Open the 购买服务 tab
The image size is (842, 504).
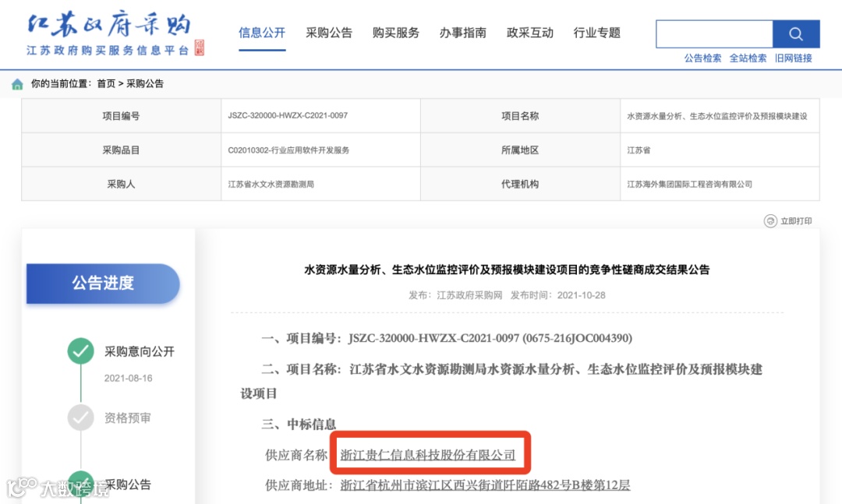[x=396, y=33]
